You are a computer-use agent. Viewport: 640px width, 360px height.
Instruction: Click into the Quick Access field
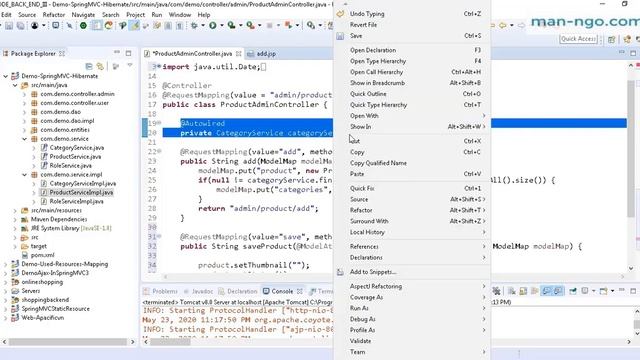tap(578, 39)
